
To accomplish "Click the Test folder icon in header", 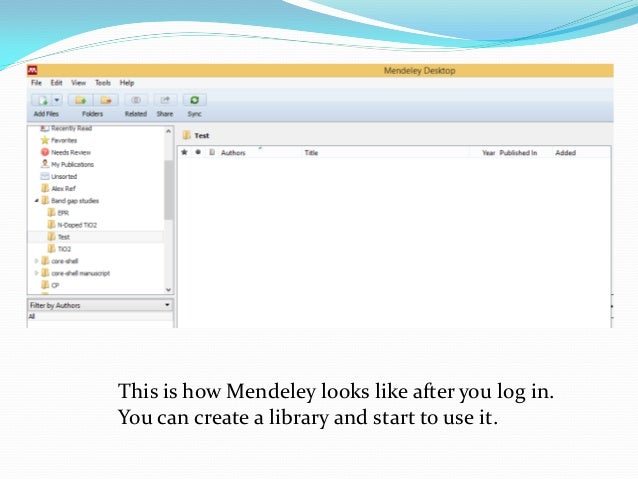I will coord(187,135).
